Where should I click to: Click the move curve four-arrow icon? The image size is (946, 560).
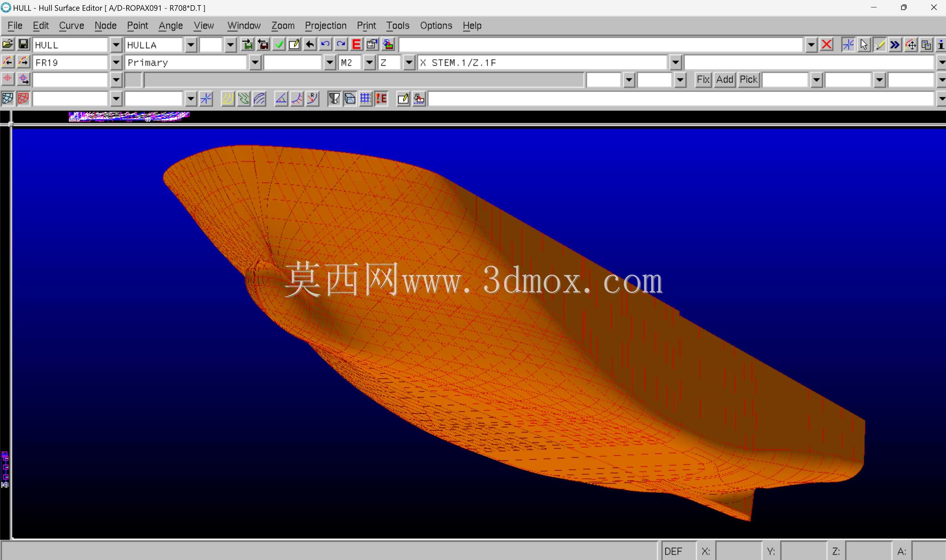point(911,45)
